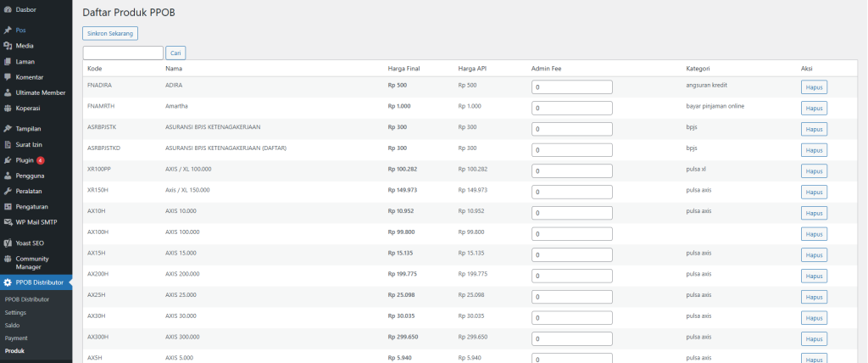868x363 pixels.
Task: Click the Admin Fee field for AXIS 25.000
Action: click(x=571, y=297)
